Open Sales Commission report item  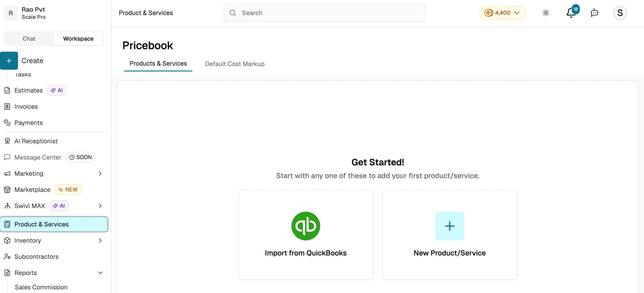(x=41, y=287)
